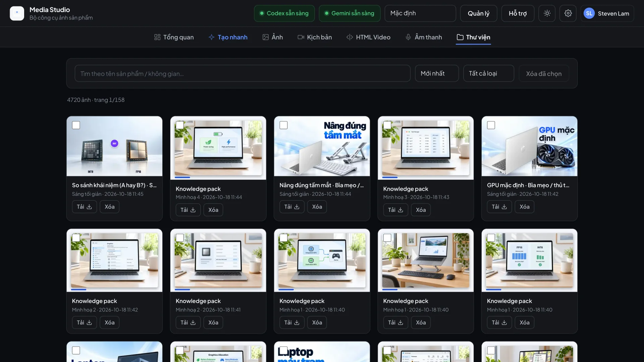
Task: Delete the Minh hoạ 2 11:41 image
Action: point(213,322)
